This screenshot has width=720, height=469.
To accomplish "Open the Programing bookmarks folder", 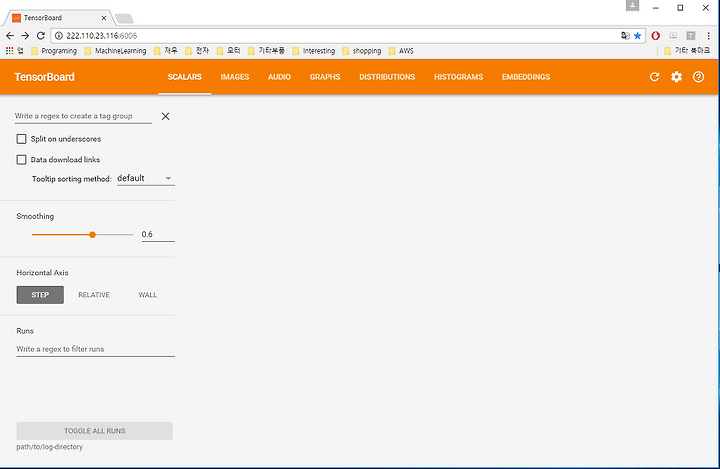I will [x=54, y=51].
